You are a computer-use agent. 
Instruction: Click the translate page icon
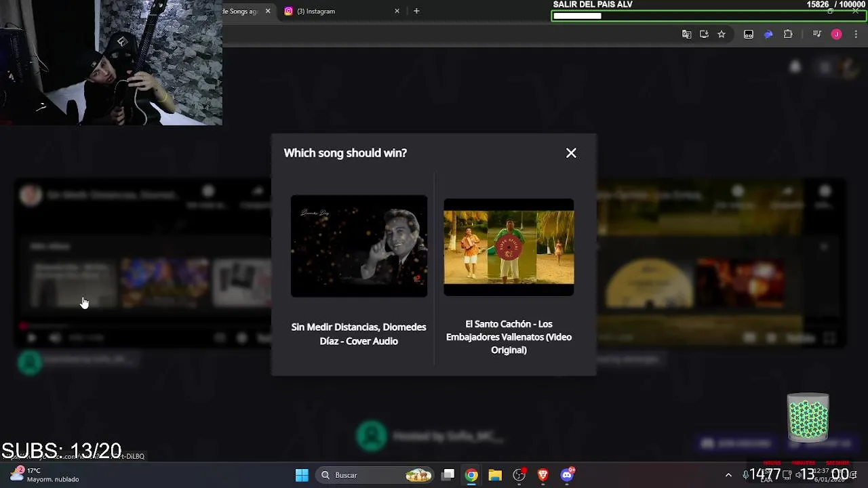pyautogui.click(x=686, y=35)
